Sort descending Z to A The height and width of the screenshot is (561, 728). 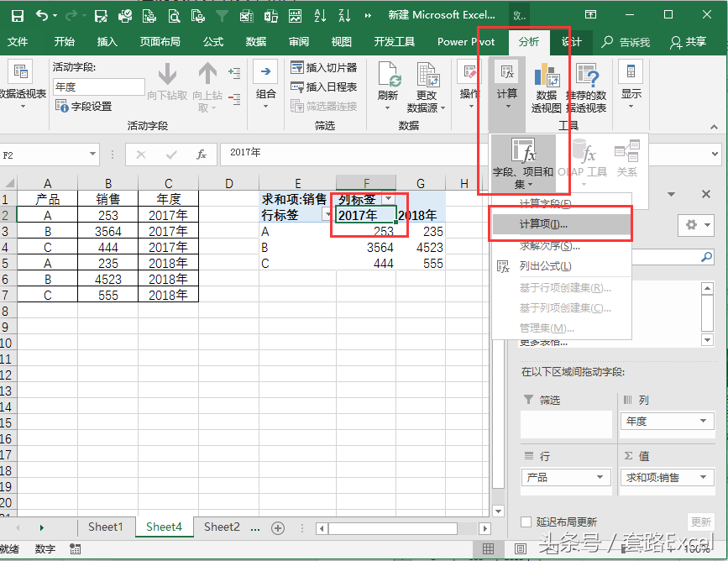(344, 15)
